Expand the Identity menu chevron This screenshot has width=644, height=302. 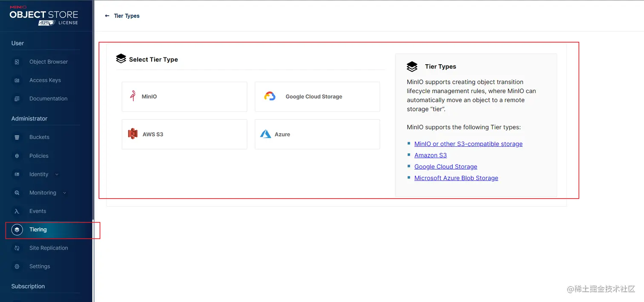click(x=57, y=174)
